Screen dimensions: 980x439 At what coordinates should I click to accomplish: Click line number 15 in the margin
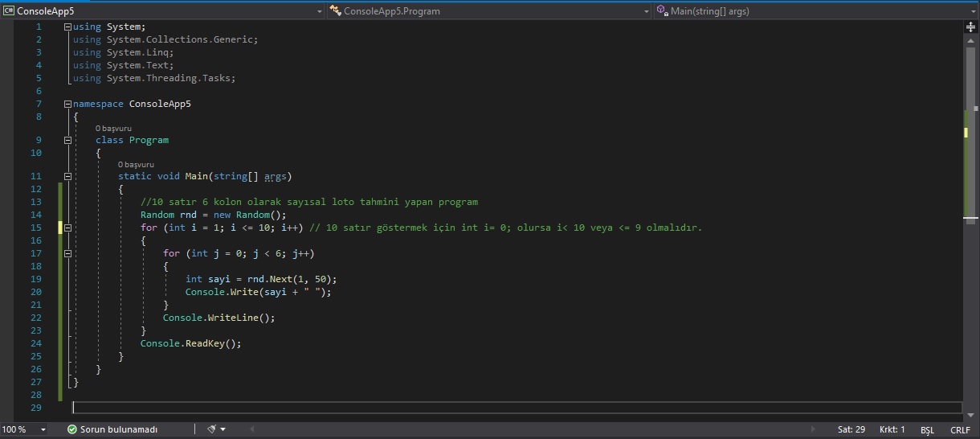point(36,228)
